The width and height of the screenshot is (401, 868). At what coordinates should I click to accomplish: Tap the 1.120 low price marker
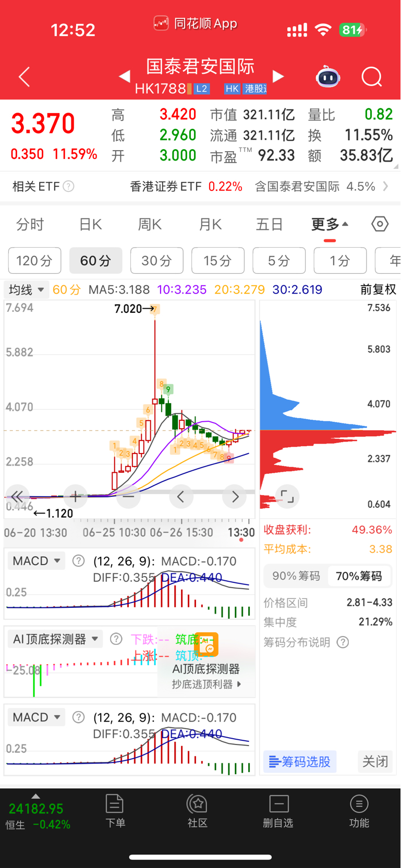point(53,514)
